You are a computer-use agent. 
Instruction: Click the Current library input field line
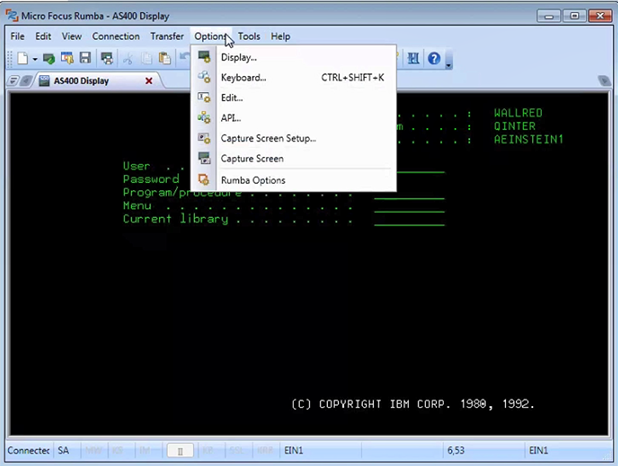(x=409, y=221)
